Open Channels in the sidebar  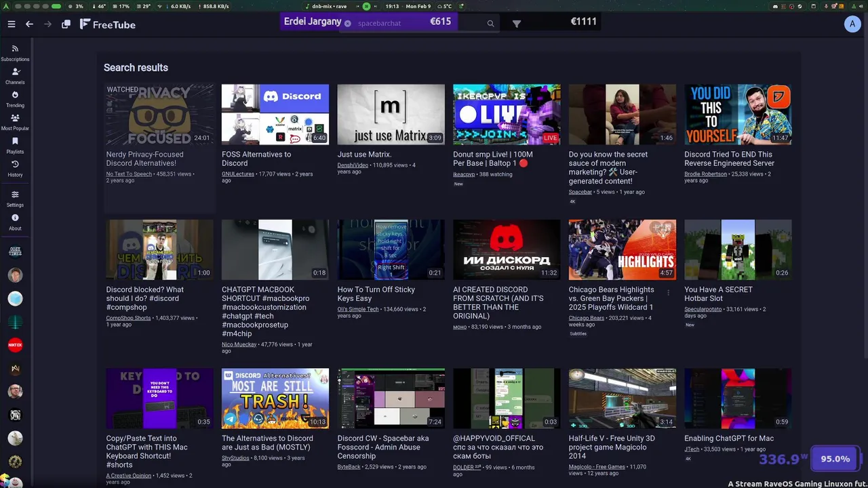[15, 76]
